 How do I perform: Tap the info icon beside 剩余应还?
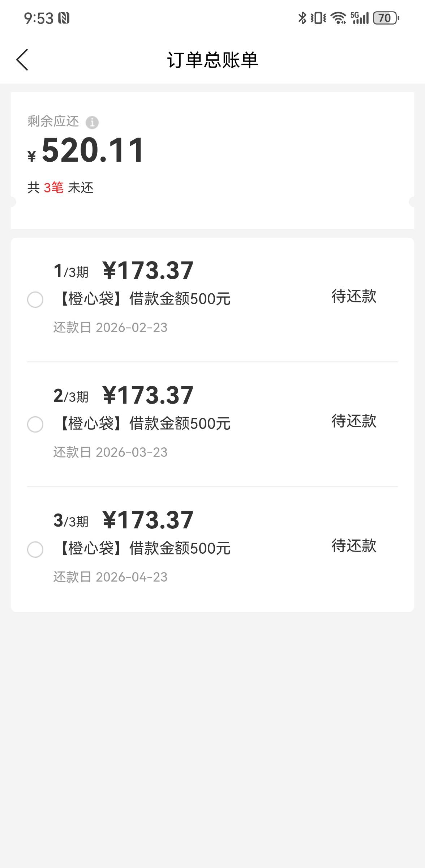92,122
